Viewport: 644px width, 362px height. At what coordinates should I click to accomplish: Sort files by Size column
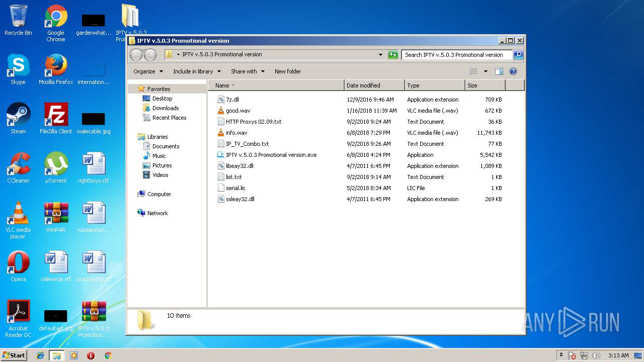point(485,85)
